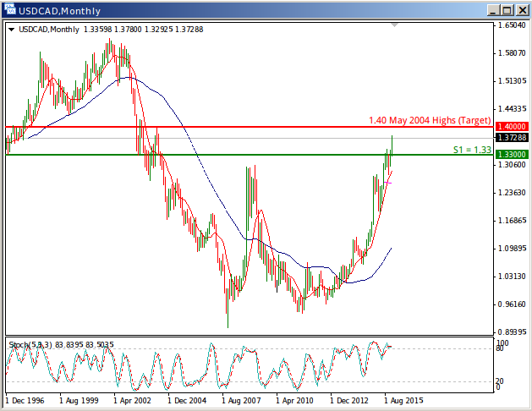Click the 1.51305 price scale value
532x411 pixels.
click(x=512, y=80)
